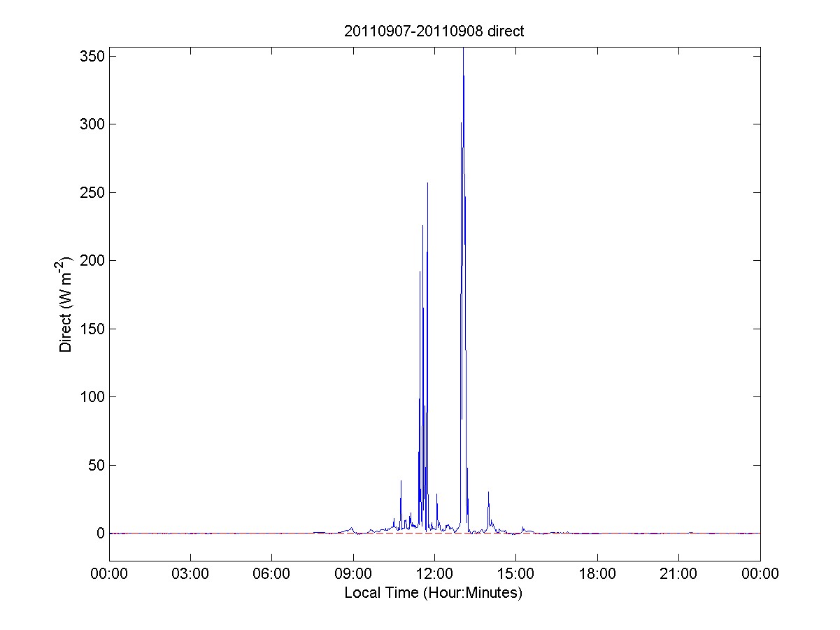Click the 21:00 x-axis tick label

tap(678, 574)
